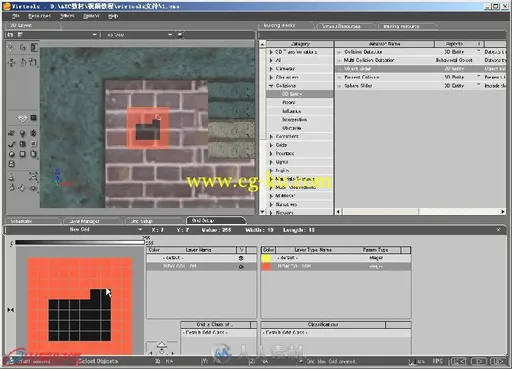Click first icon in 3D Layout top bar

point(10,35)
